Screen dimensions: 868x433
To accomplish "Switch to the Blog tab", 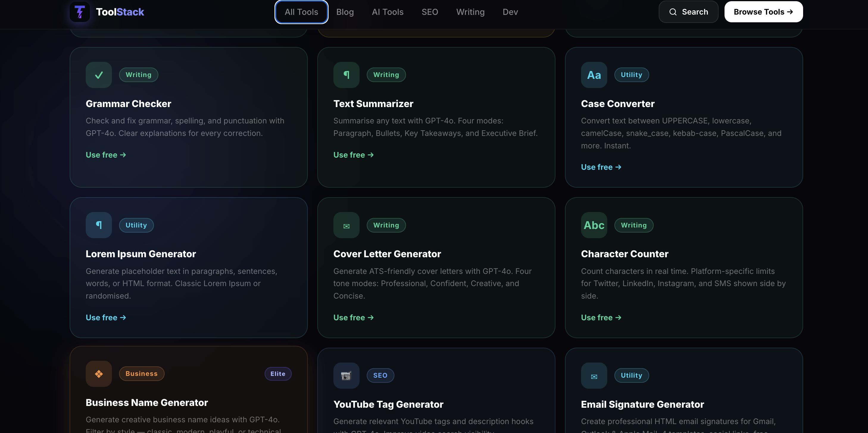I will tap(345, 12).
